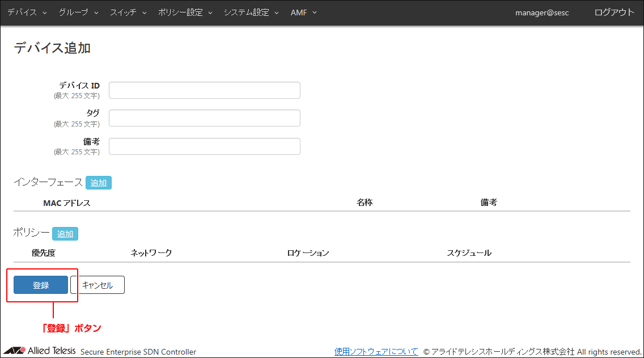This screenshot has width=644, height=358.
Task: Click the グループ menu chevron arrow
Action: click(96, 12)
